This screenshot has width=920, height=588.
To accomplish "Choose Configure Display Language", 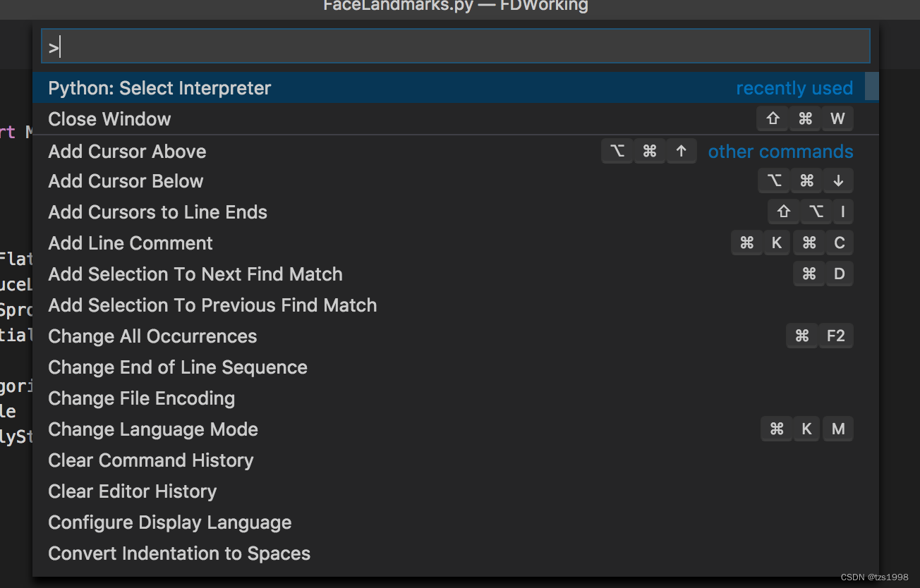I will [169, 522].
